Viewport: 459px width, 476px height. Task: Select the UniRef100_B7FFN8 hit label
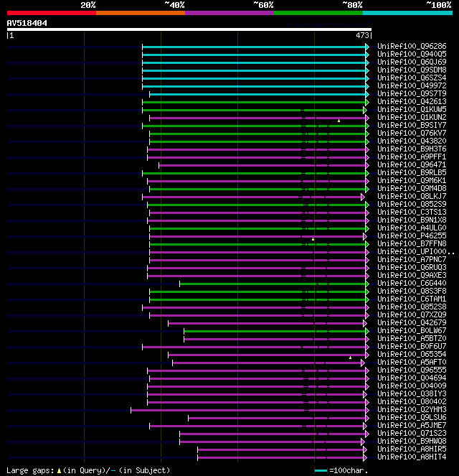click(412, 243)
